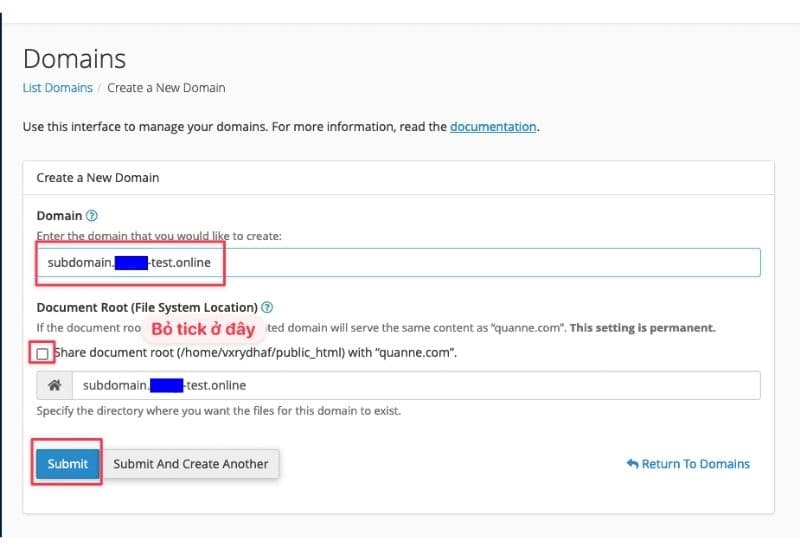
Task: Click the 'This setting is permanent.' text
Action: [643, 328]
